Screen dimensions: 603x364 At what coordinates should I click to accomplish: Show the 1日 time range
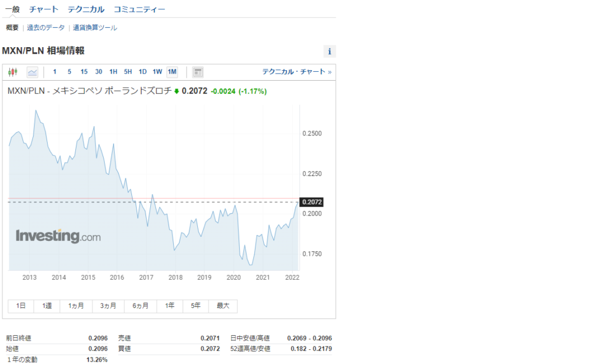(x=21, y=306)
